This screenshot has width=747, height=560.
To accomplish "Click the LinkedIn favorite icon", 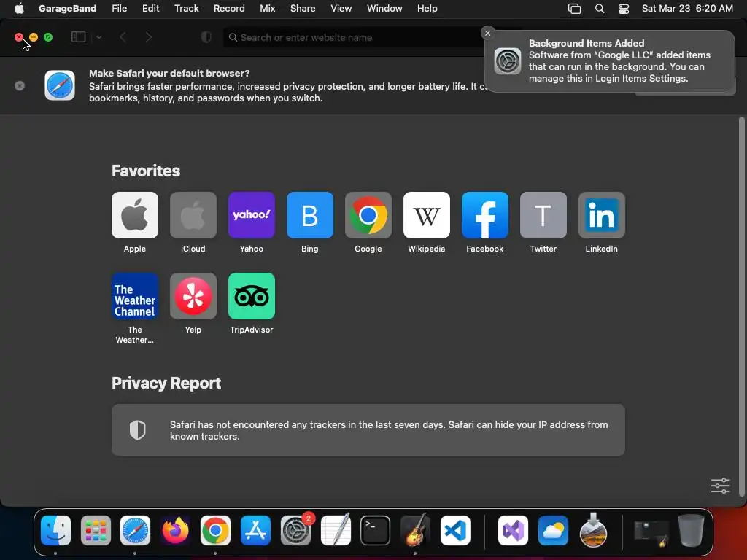I will [x=601, y=215].
